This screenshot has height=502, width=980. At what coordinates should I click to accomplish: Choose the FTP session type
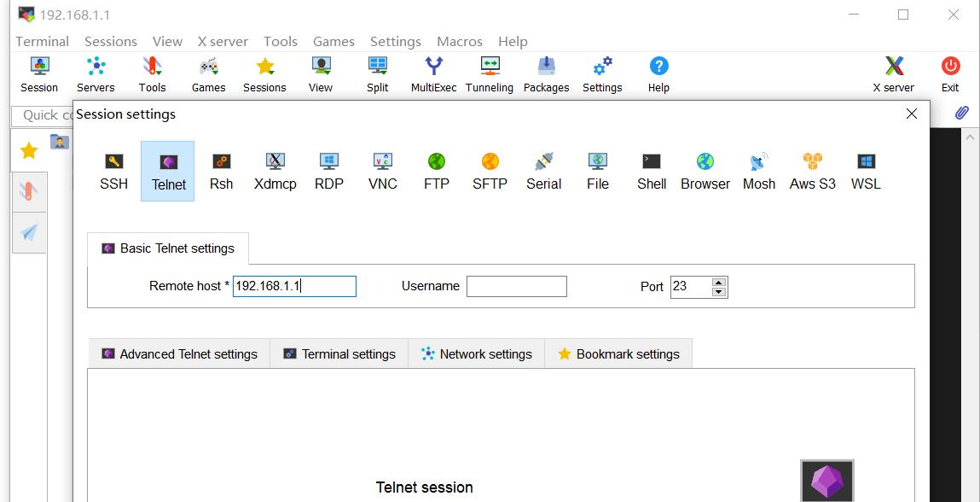tap(436, 172)
